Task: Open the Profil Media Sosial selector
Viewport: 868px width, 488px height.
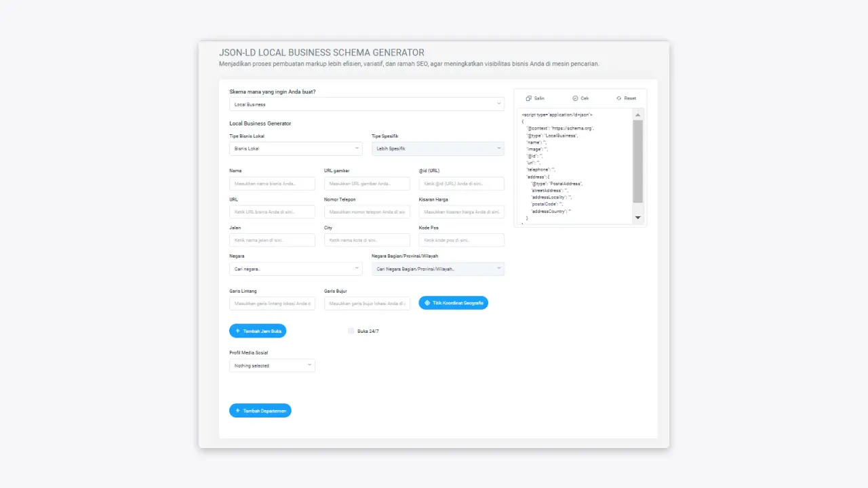Action: 271,365
